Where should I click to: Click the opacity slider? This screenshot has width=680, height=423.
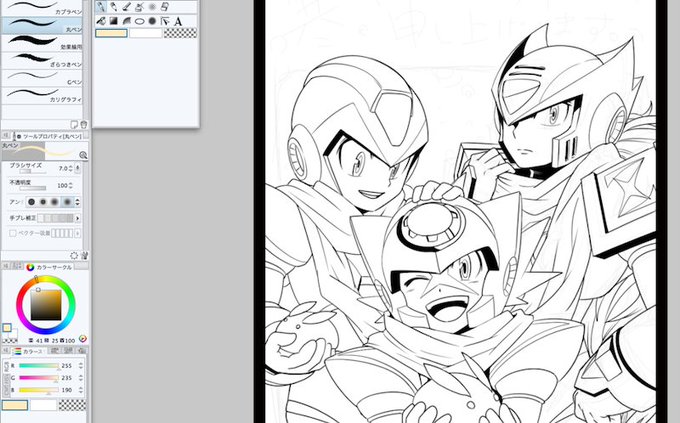click(33, 188)
